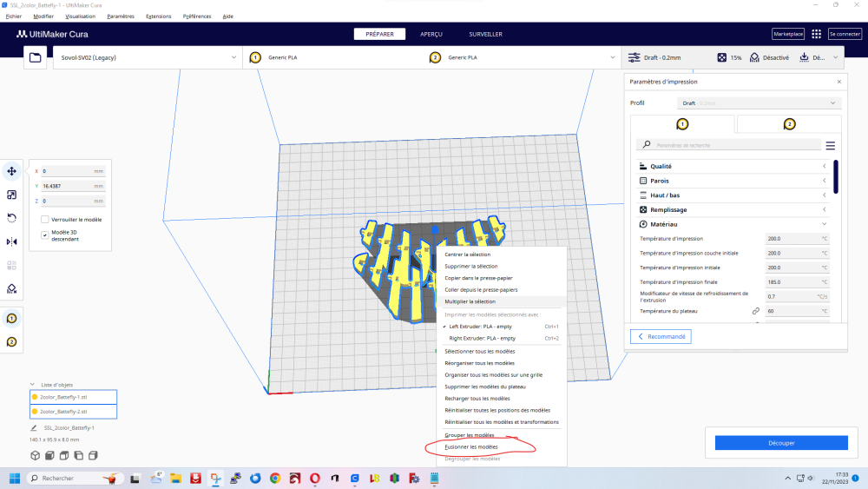Select extruder 2 settings tab

coord(789,124)
